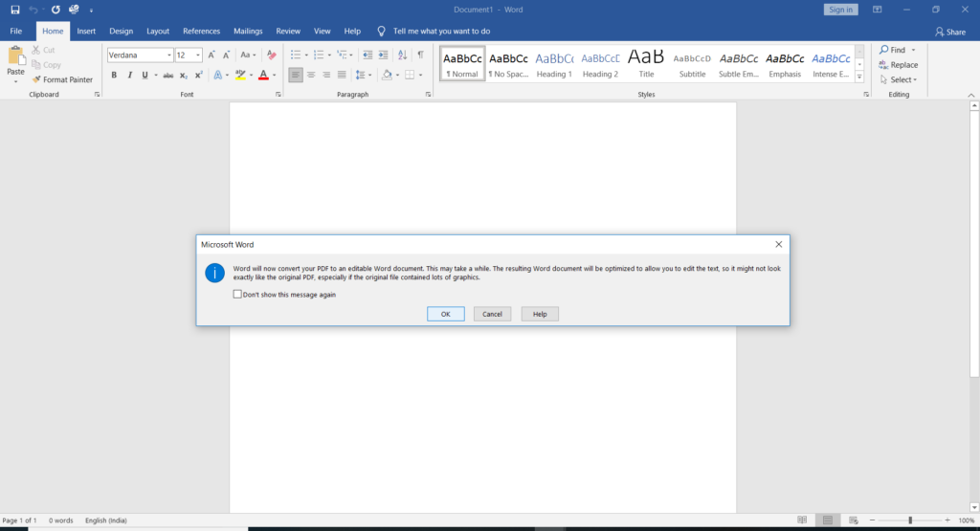The image size is (980, 531).
Task: Click the Clear All Formatting icon
Action: click(271, 55)
